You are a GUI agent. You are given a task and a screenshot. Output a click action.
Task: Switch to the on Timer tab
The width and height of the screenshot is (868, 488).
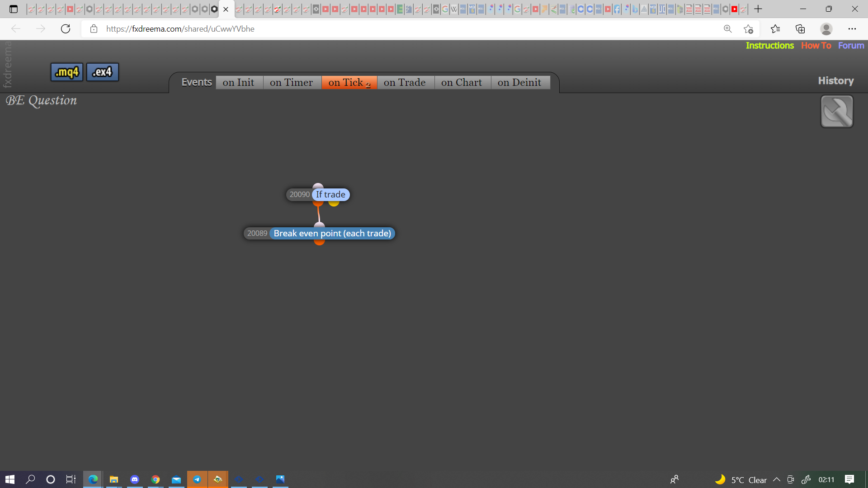point(292,82)
